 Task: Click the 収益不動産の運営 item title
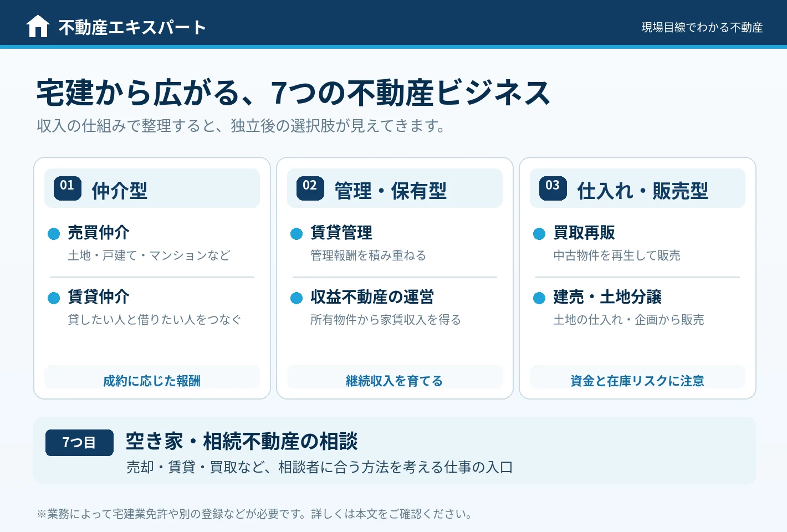coord(372,297)
